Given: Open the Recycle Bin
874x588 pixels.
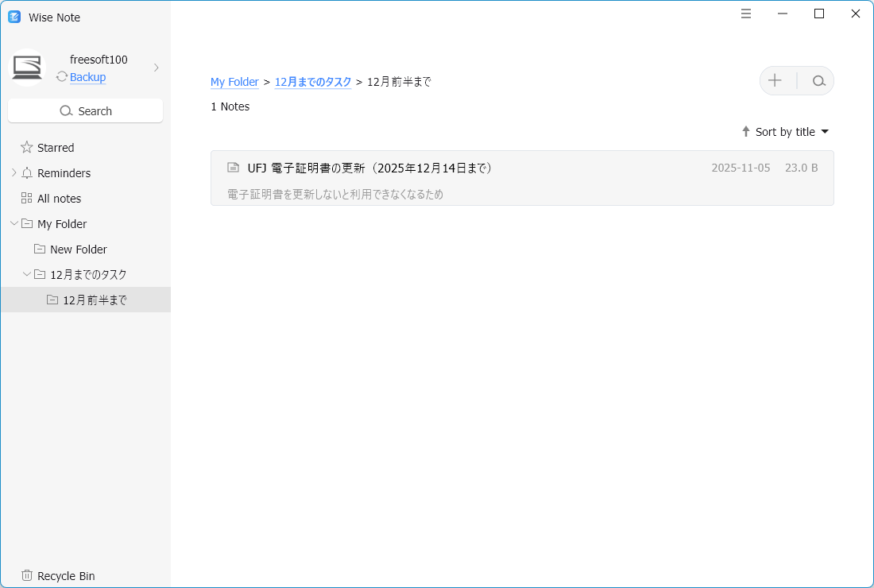Looking at the screenshot, I should (x=66, y=576).
